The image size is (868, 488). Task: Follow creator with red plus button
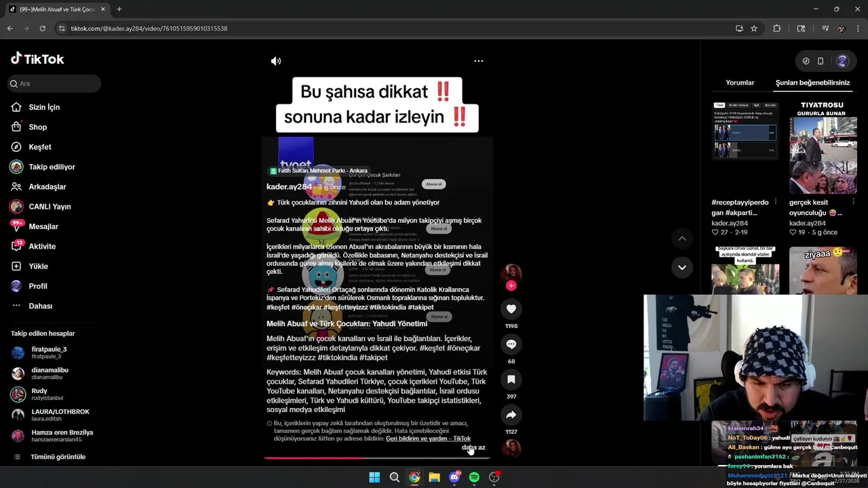click(x=511, y=286)
